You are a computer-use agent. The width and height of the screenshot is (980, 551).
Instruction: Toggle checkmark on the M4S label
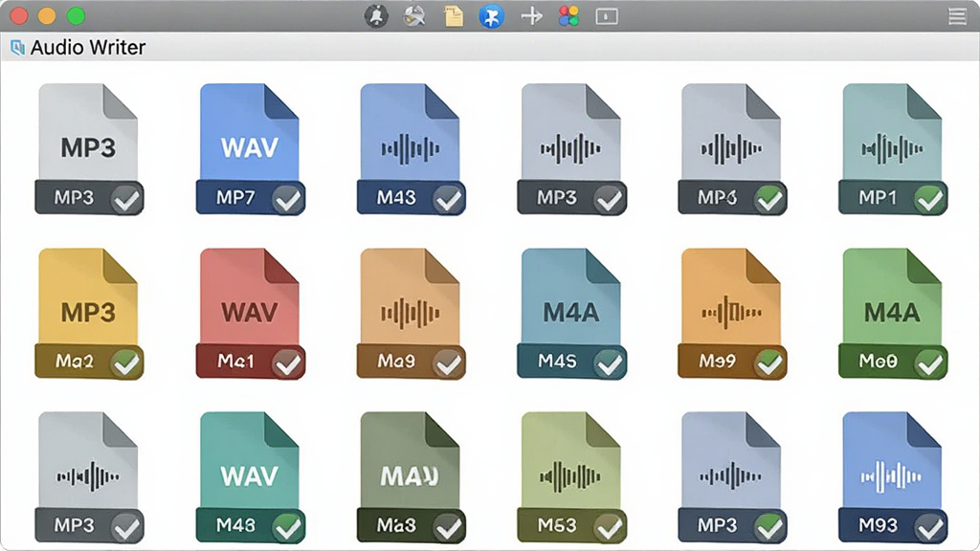609,363
